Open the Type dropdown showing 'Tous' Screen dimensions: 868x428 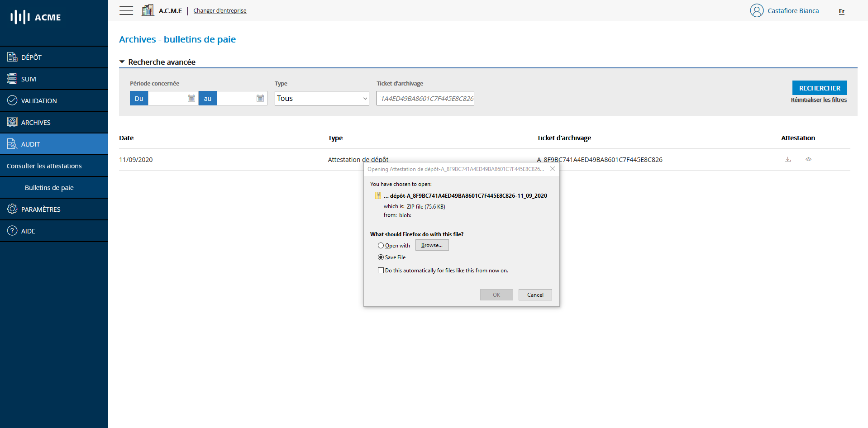pos(321,98)
